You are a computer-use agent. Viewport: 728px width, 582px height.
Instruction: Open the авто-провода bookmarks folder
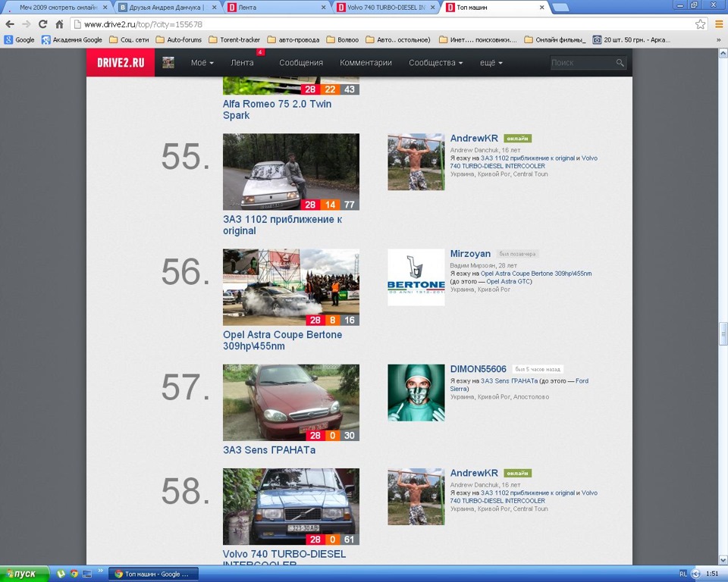[x=293, y=40]
